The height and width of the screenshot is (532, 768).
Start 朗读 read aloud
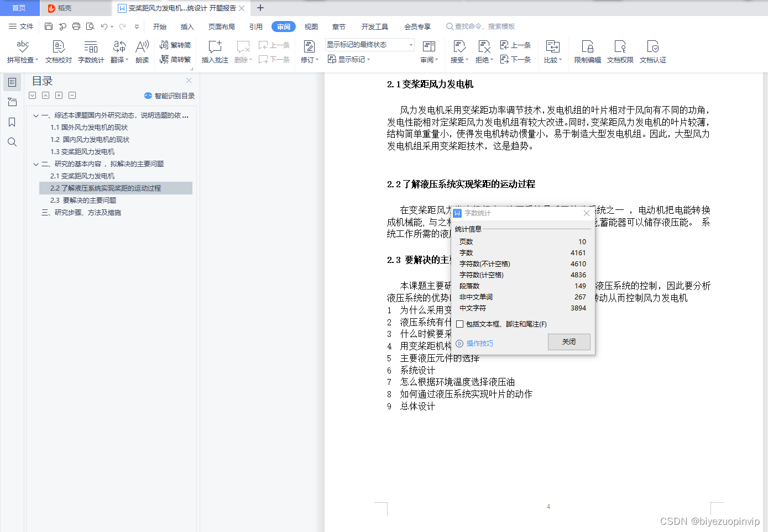142,51
